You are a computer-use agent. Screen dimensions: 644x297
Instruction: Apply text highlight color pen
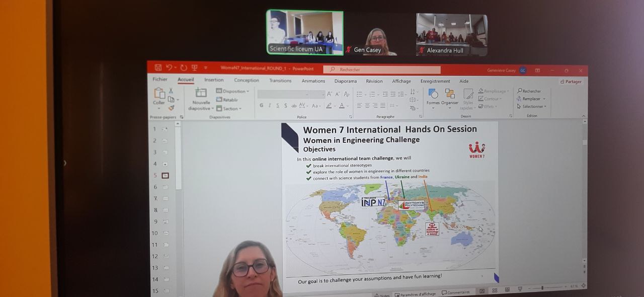[330, 106]
